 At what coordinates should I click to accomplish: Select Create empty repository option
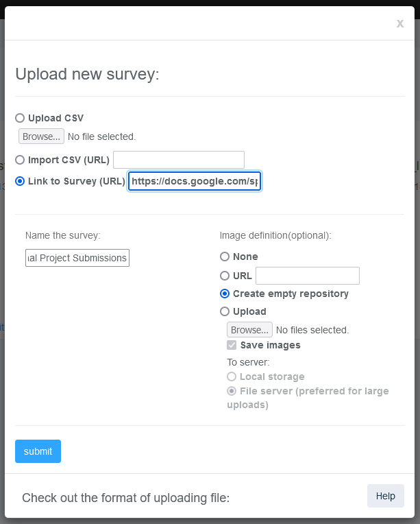[x=225, y=294]
